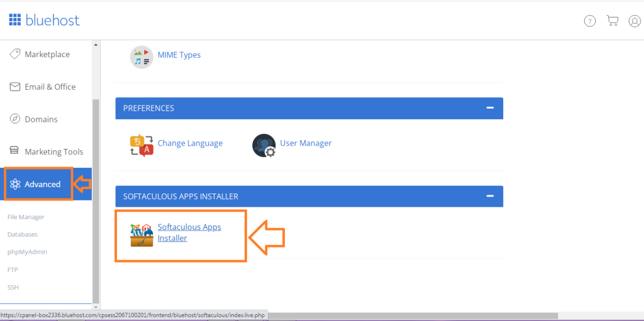
Task: Open the Change Language link
Action: click(190, 143)
